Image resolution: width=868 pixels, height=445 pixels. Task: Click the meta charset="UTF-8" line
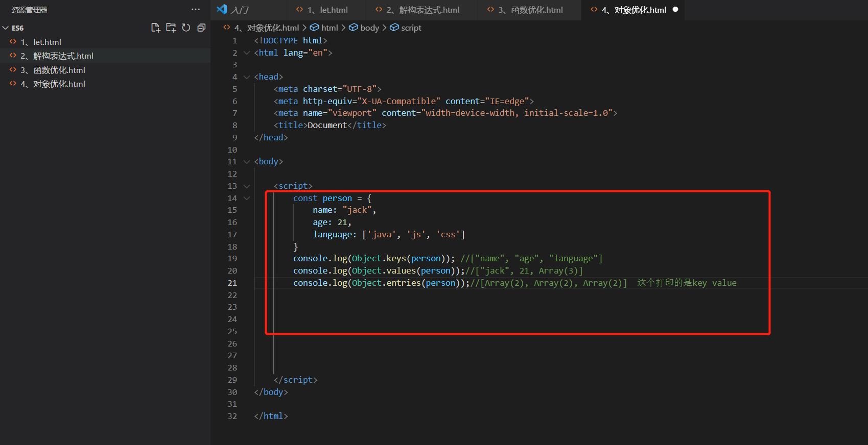tap(327, 89)
